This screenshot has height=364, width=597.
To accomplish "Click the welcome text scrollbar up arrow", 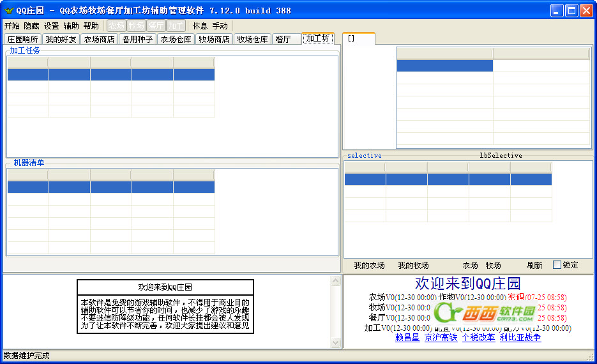I will point(335,281).
